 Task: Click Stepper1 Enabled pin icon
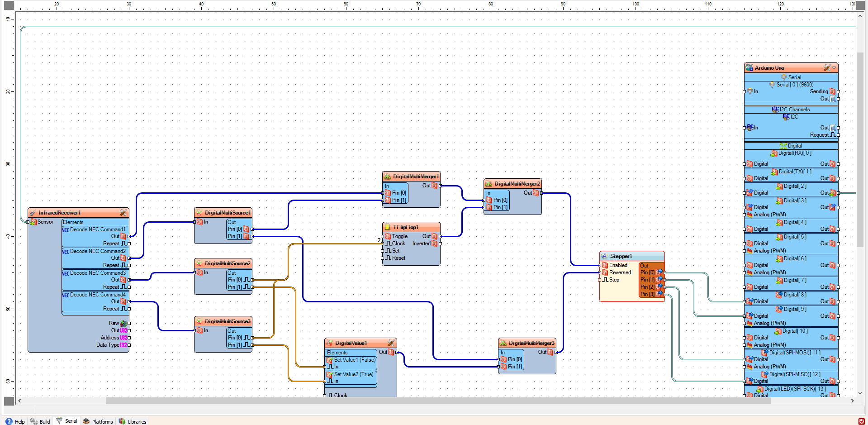[605, 265]
